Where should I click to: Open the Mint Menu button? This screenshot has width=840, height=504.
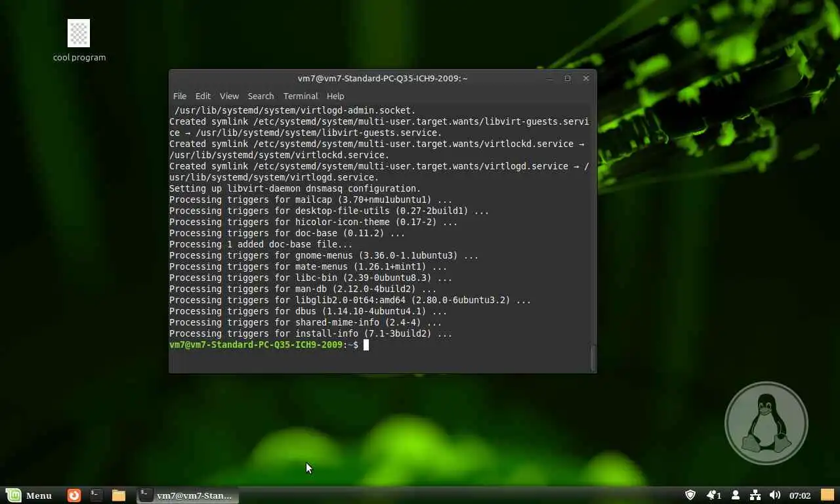(30, 495)
